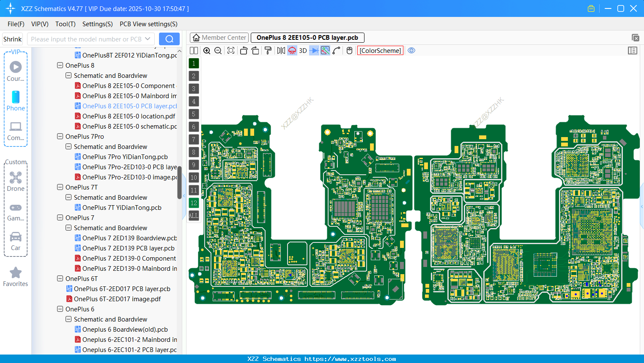Toggle the diode direction display
Viewport: 644px width, 363px height.
pyautogui.click(x=314, y=50)
